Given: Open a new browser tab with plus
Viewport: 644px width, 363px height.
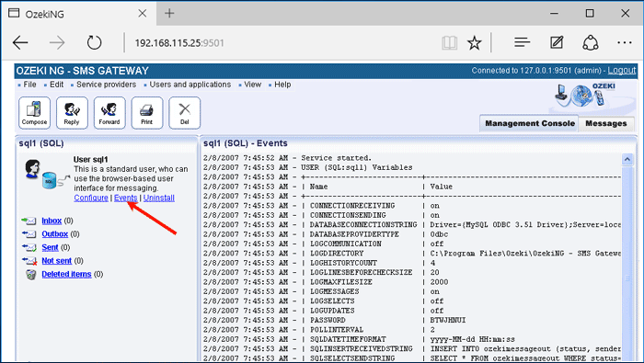Looking at the screenshot, I should pyautogui.click(x=169, y=14).
